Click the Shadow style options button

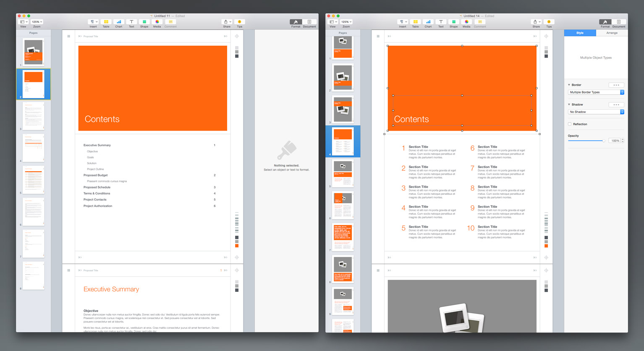click(616, 105)
